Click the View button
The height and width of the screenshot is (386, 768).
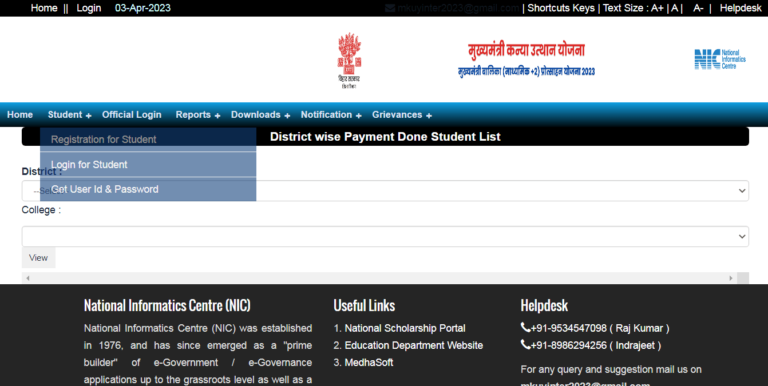39,258
